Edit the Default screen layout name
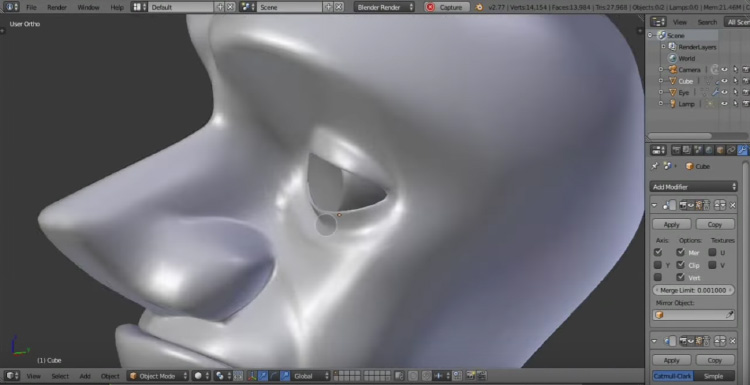The height and width of the screenshot is (385, 750). coord(181,7)
